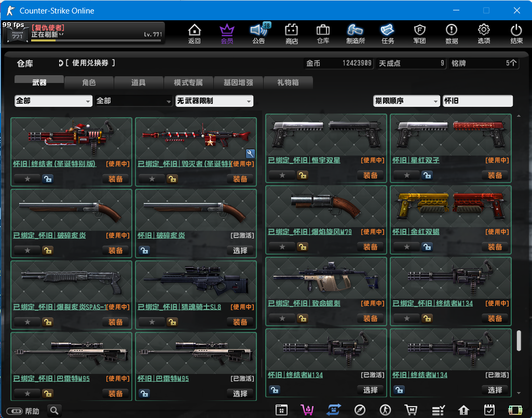The image size is (532, 418).
Task: Switch to the 礼物箱 tab
Action: (x=288, y=82)
